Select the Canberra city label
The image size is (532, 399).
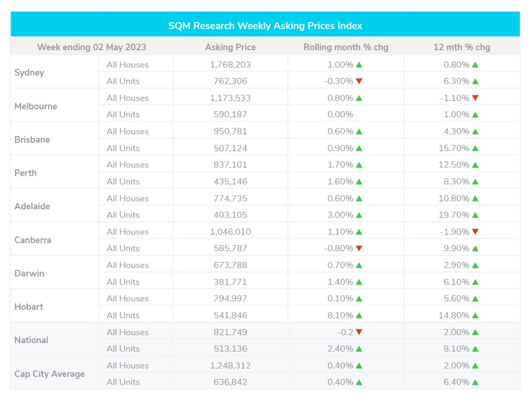pos(33,240)
